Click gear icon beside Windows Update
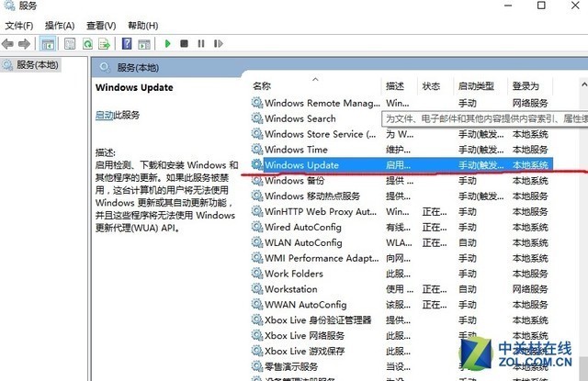The height and width of the screenshot is (381, 588). pyautogui.click(x=257, y=165)
